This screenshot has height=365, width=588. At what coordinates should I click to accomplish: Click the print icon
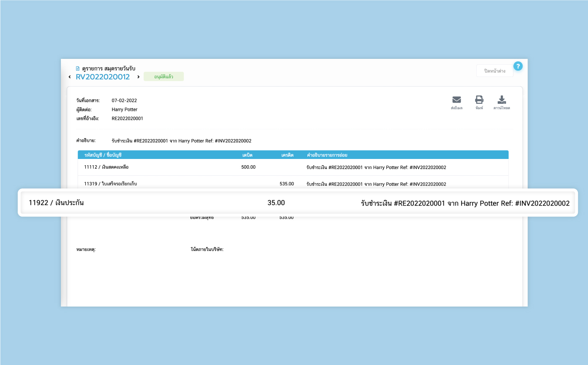[x=479, y=100]
